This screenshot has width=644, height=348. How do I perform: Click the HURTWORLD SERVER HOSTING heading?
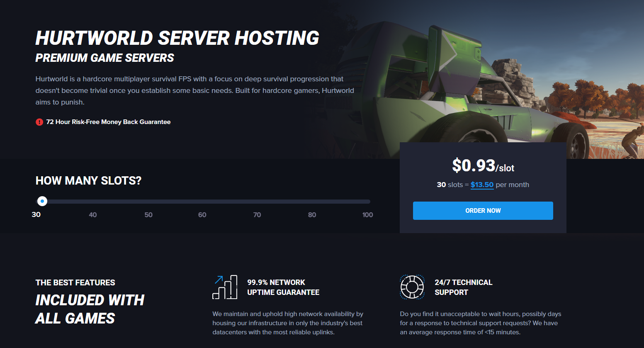click(x=177, y=38)
